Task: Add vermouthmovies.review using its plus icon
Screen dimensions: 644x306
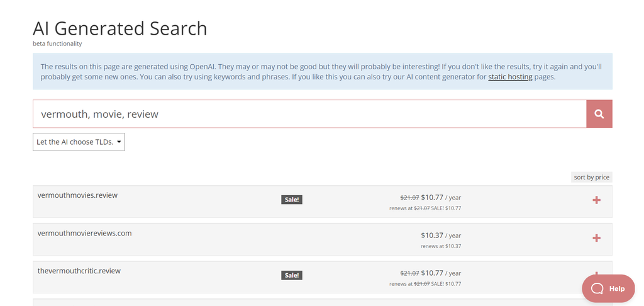Action: click(596, 200)
